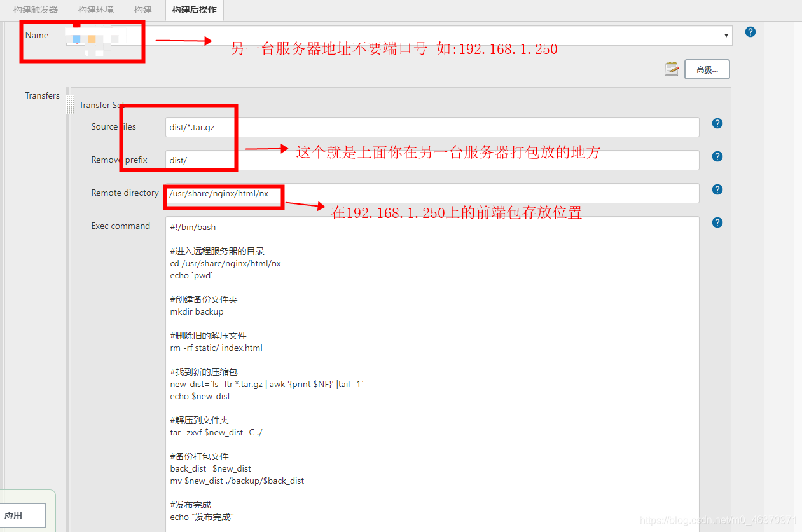Screen dimensions: 802x532
Task: Open the 构建触发器 tab
Action: 36,10
